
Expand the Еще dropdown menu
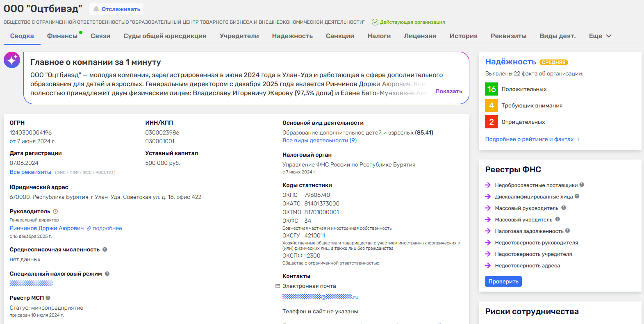[600, 36]
